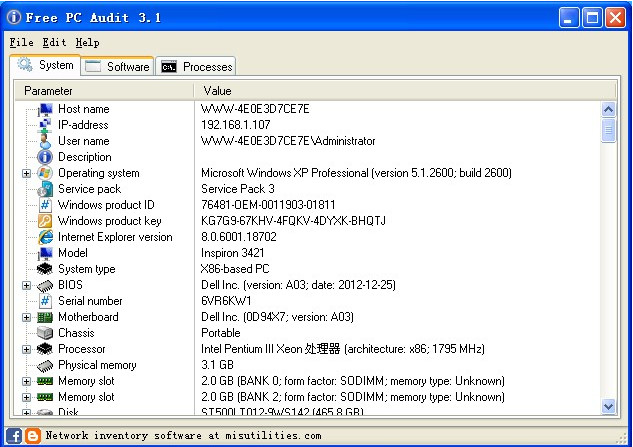Click the Internet Explorer version icon
The height and width of the screenshot is (447, 633).
pyautogui.click(x=45, y=237)
